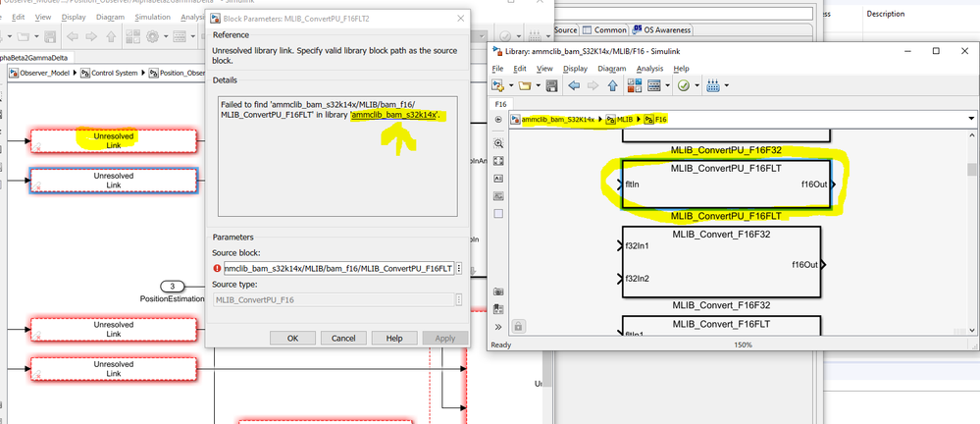
Task: Expand palette with double-chevron icon
Action: [x=498, y=327]
